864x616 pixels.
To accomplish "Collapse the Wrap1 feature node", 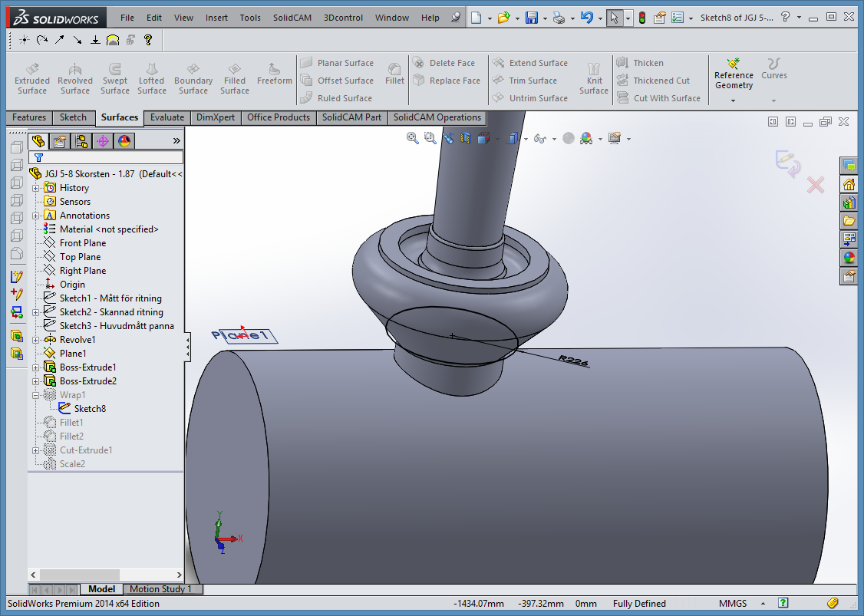I will [36, 394].
